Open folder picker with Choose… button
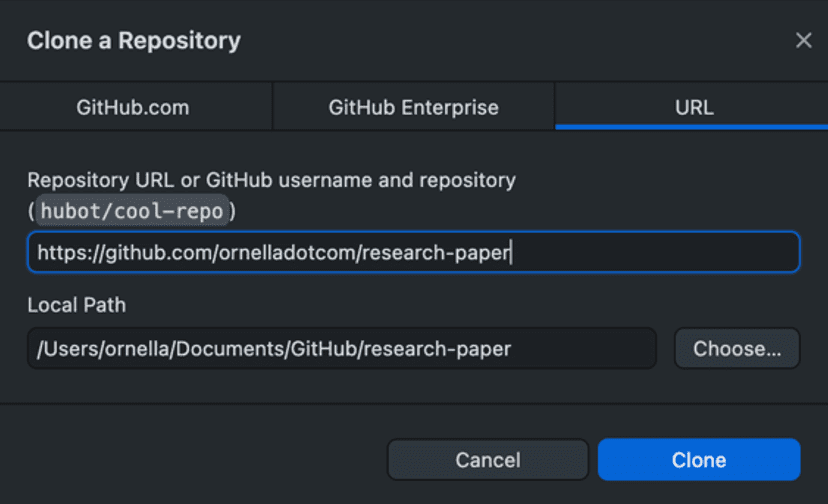The image size is (828, 504). click(737, 348)
